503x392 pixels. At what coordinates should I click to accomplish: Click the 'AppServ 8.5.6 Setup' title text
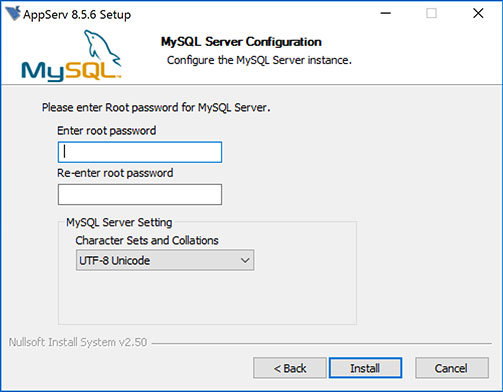(x=77, y=15)
